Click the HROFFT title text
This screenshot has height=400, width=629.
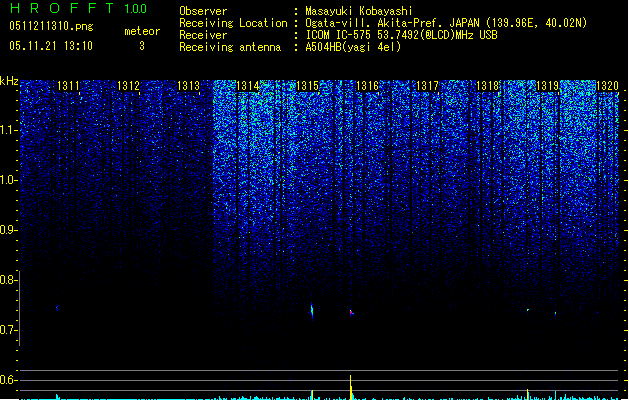click(63, 8)
